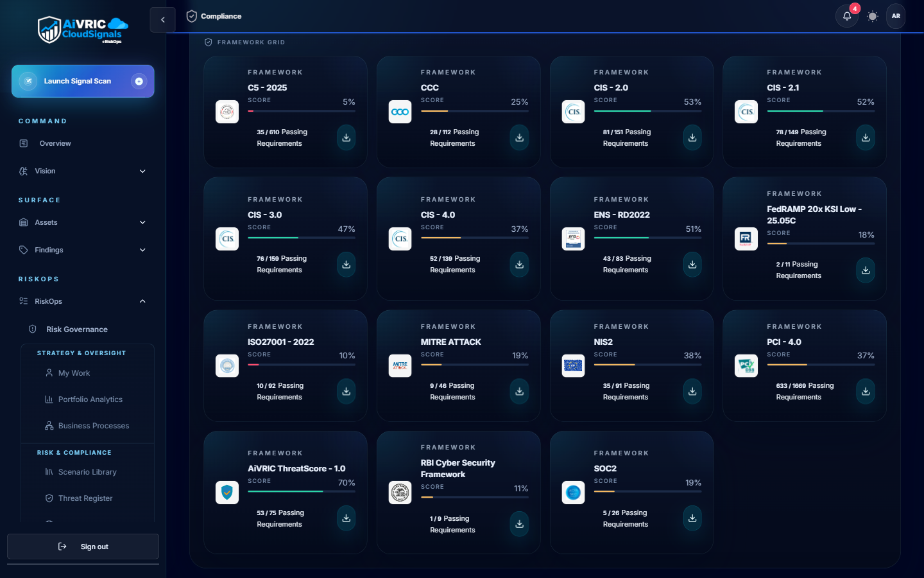The height and width of the screenshot is (578, 924).
Task: Go to My Work
Action: pyautogui.click(x=74, y=373)
